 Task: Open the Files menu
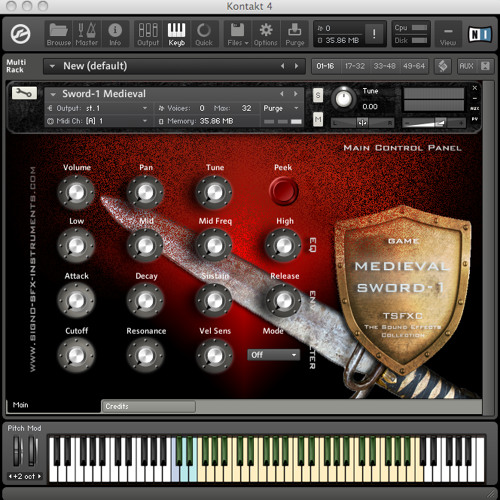click(x=238, y=34)
